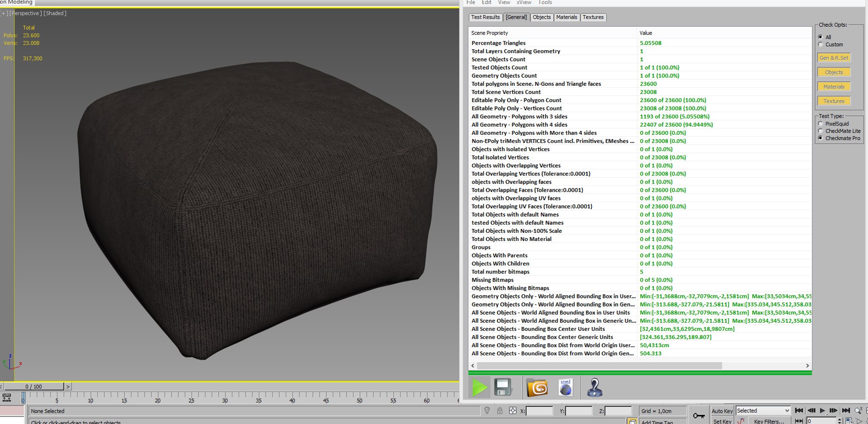Play the animation

point(822,410)
